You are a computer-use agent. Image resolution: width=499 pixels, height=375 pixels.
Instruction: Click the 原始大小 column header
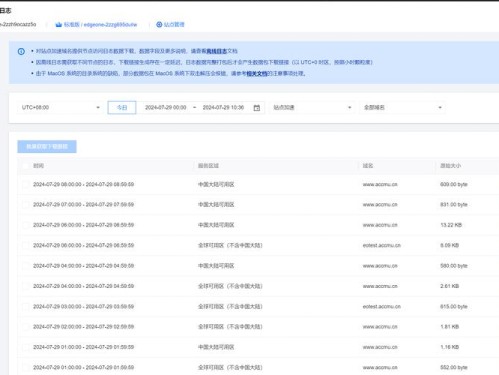pos(451,166)
